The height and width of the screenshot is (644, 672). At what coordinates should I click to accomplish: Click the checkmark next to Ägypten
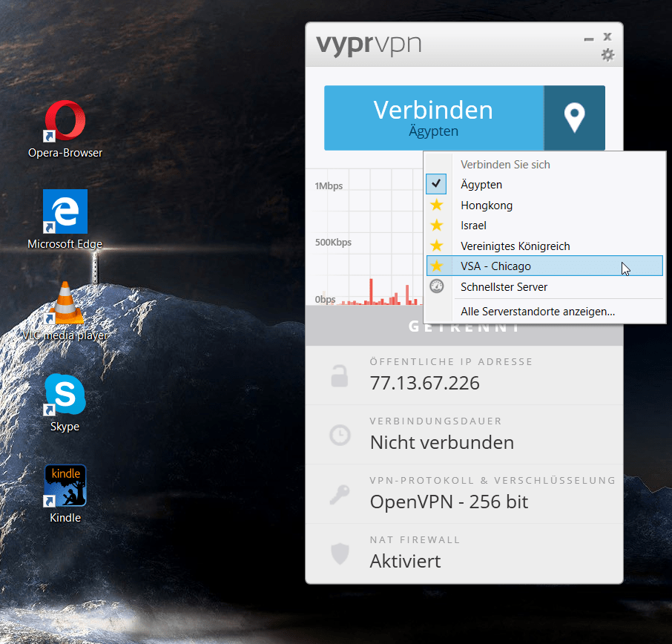coord(436,184)
